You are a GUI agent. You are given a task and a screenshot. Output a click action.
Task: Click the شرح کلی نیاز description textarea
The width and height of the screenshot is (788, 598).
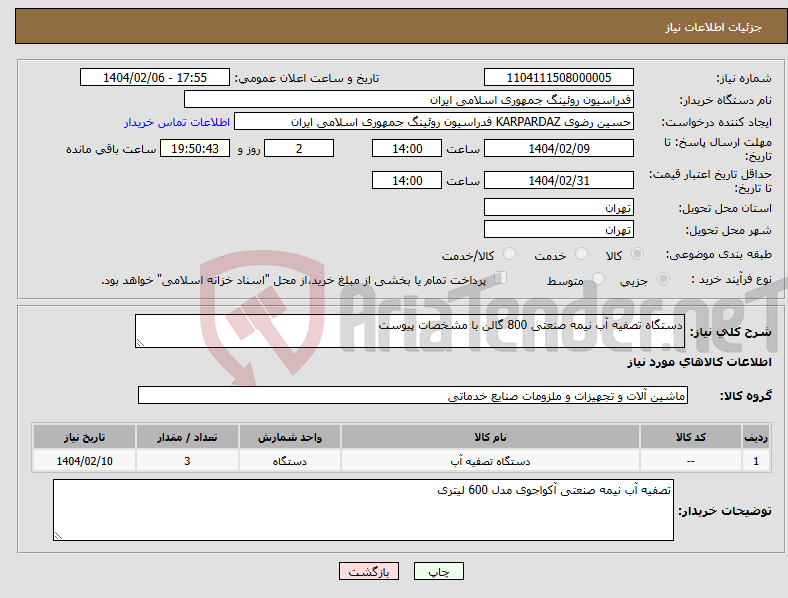pyautogui.click(x=410, y=331)
